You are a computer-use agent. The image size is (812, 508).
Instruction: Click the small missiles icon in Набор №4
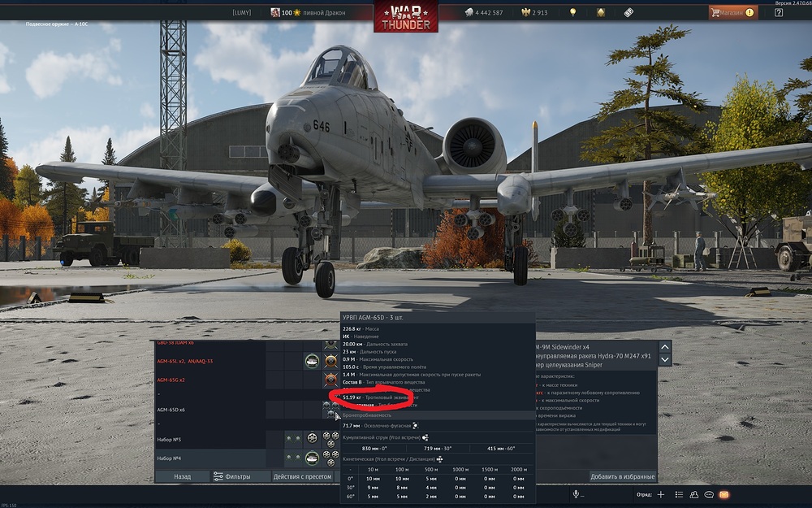293,458
